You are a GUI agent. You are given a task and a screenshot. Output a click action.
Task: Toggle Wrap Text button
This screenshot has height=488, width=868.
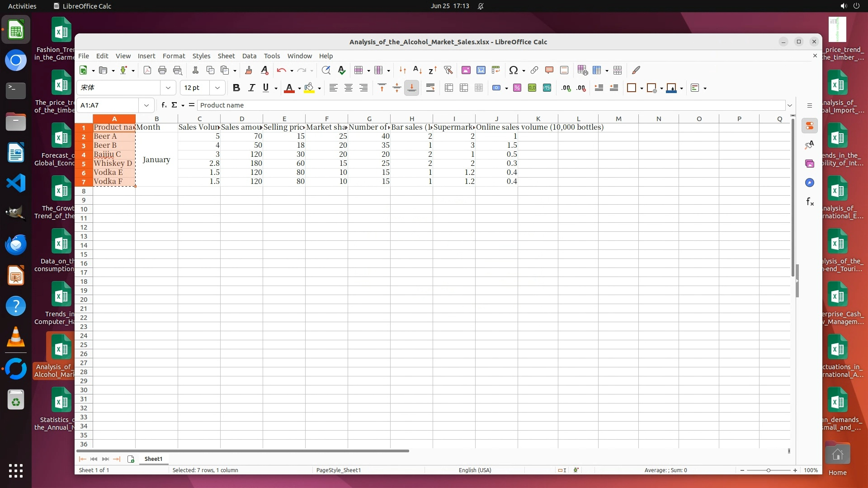pyautogui.click(x=430, y=88)
